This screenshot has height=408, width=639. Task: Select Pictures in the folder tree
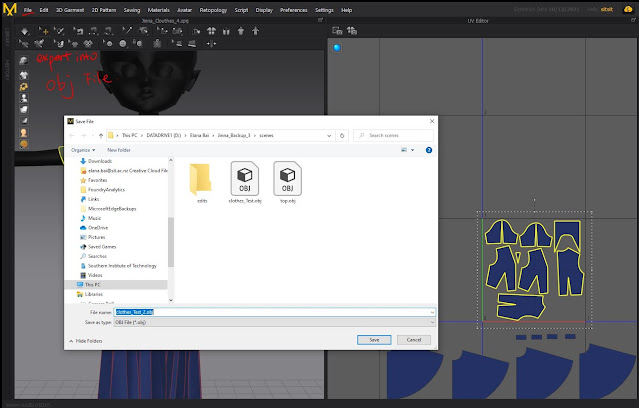click(x=97, y=237)
